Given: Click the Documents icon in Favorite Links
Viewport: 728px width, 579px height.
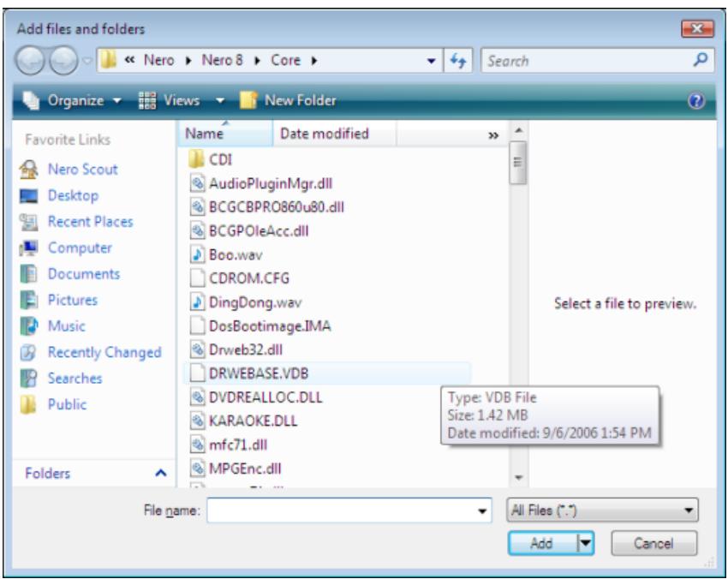Looking at the screenshot, I should pyautogui.click(x=28, y=274).
